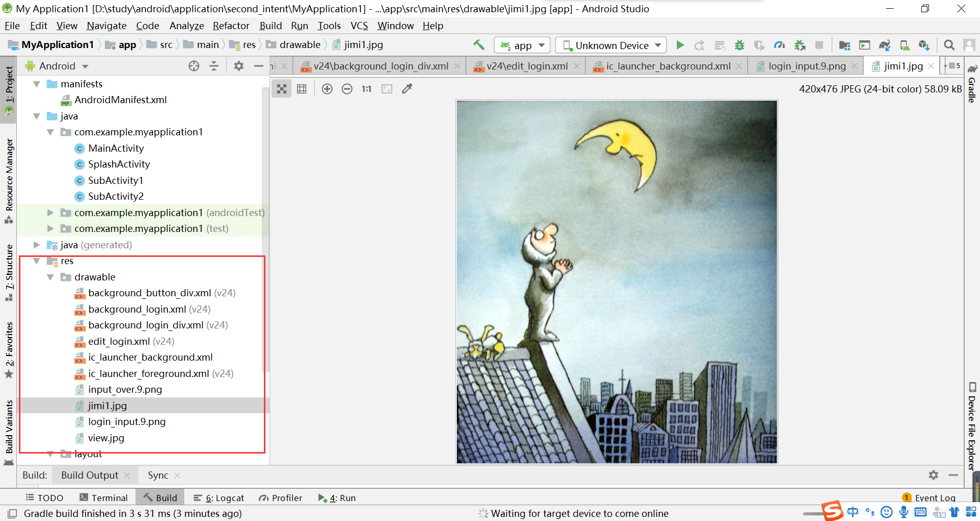Click the Collapse All icon in Project panel
980x521 pixels.
point(214,66)
